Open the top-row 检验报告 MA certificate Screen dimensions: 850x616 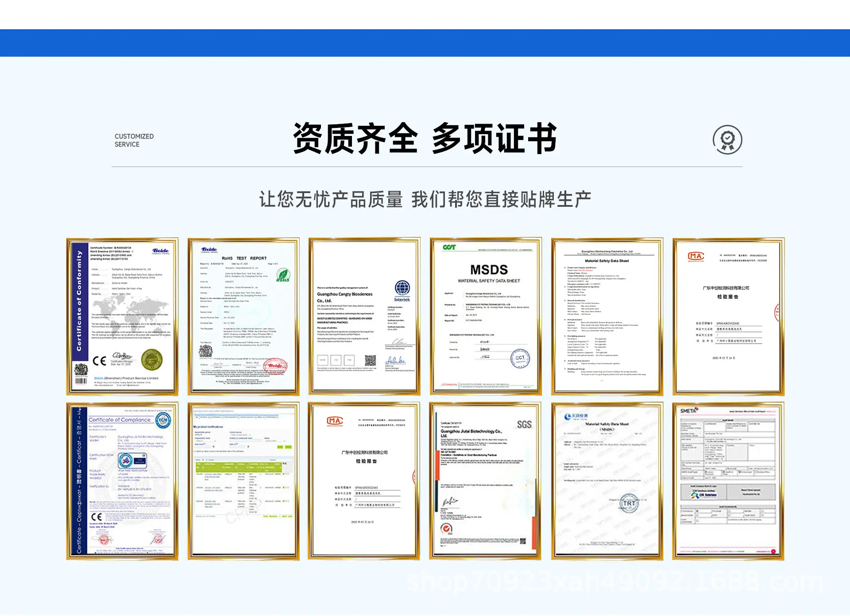pos(728,317)
